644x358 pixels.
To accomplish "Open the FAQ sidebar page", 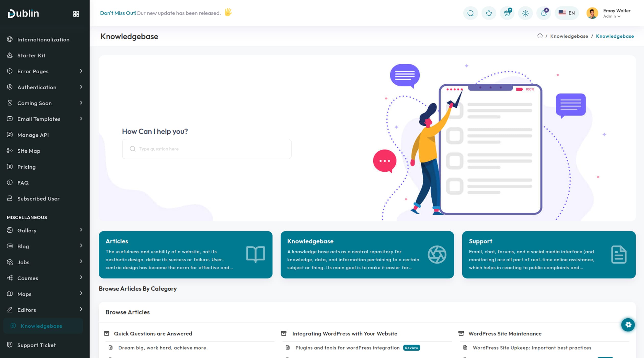I will click(23, 183).
